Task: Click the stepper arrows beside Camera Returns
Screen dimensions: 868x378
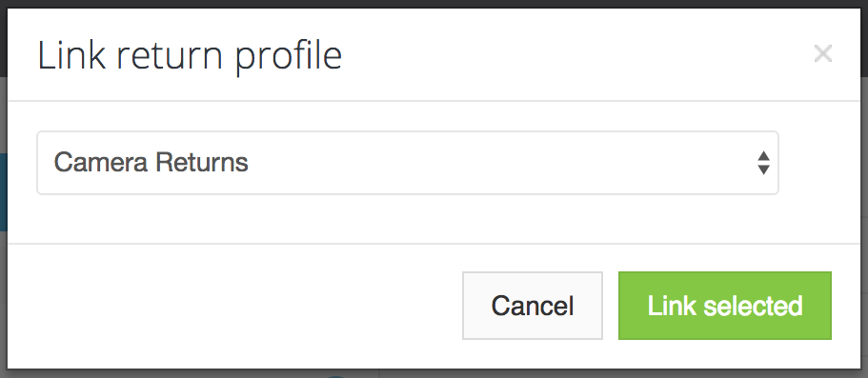Action: [763, 163]
